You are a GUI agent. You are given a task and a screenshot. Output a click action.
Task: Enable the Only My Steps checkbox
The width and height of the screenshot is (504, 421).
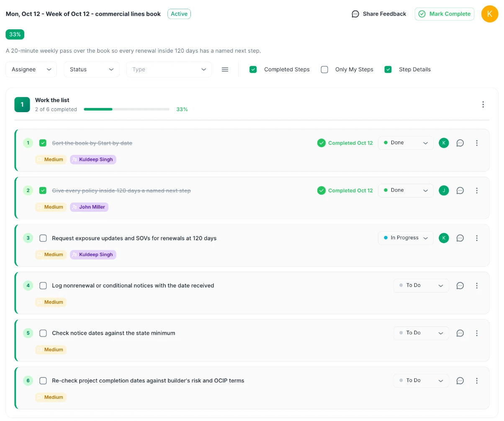click(324, 69)
